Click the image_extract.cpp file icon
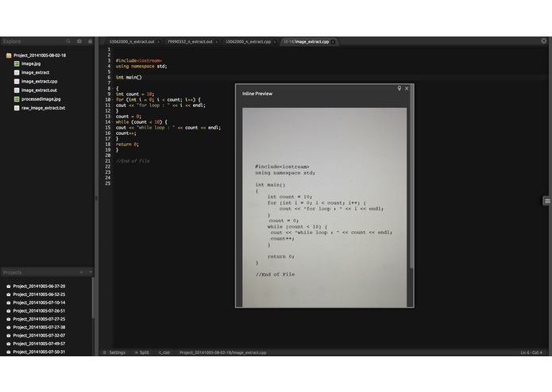 17,81
